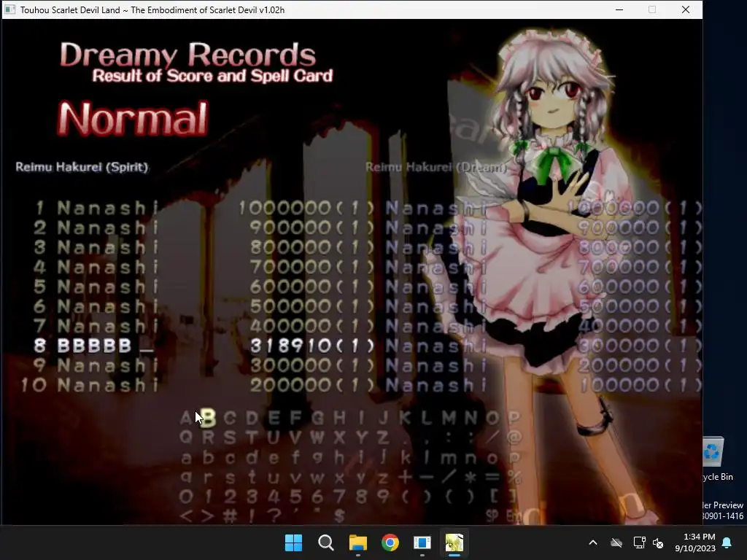Open the blue window app on taskbar

(422, 542)
